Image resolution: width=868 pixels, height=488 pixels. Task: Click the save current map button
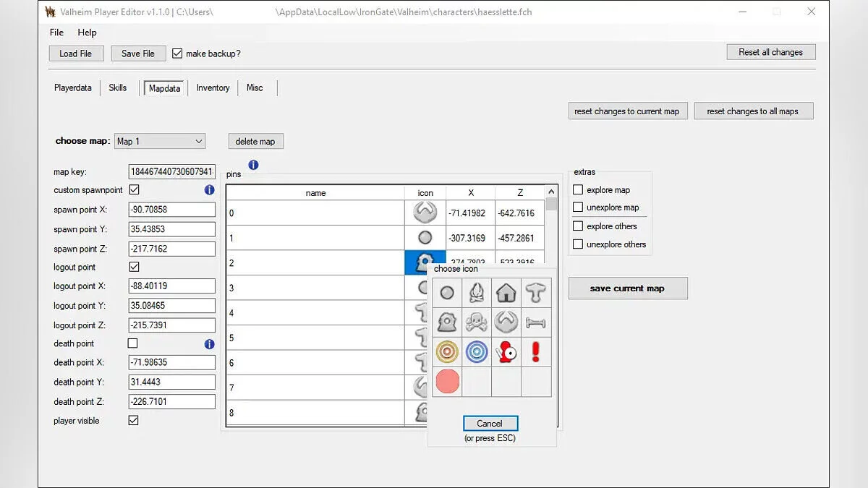point(627,288)
